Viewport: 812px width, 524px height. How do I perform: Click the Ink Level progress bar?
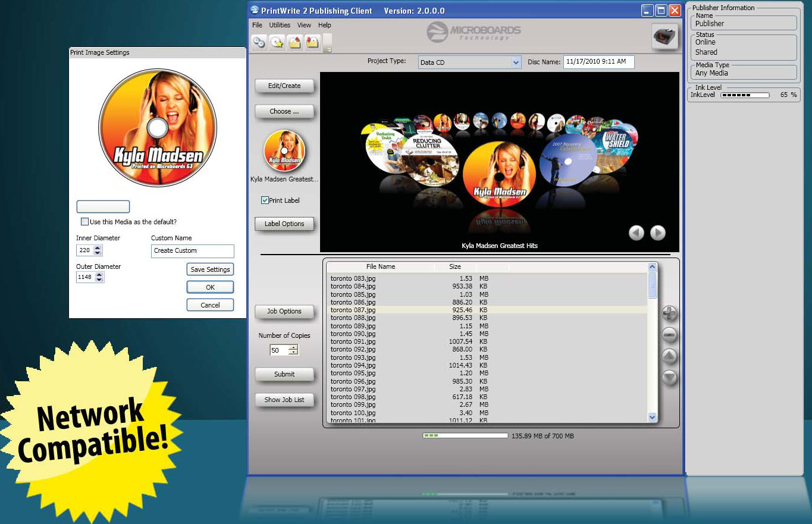[745, 95]
